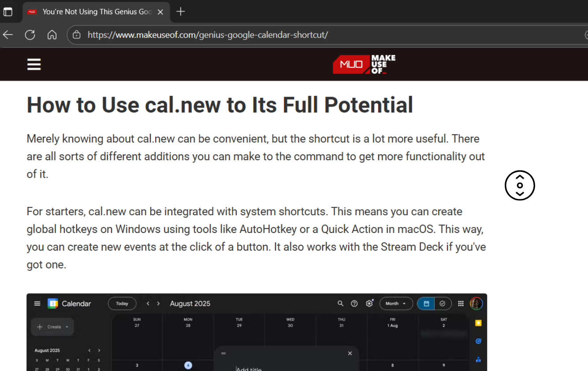
Task: Go to the browser home page
Action: point(52,35)
